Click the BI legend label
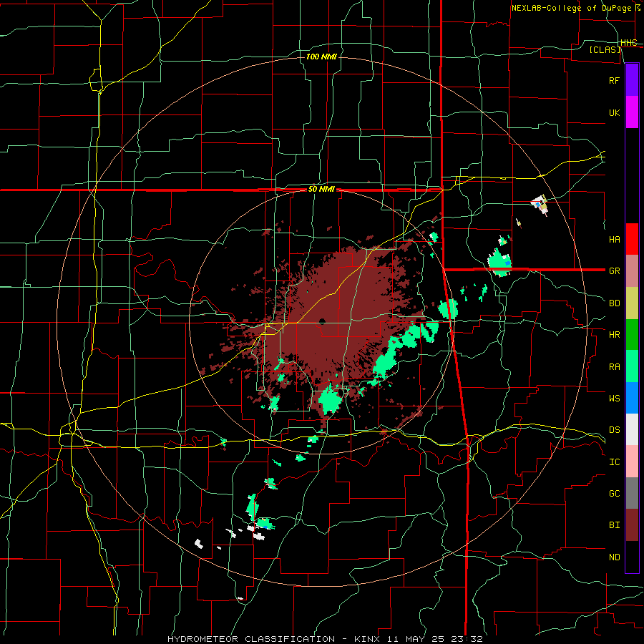The image size is (644, 644). (614, 525)
